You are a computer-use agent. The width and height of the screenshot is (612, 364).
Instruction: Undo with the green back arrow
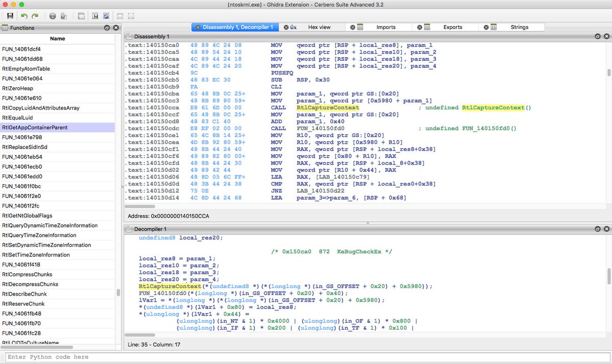point(24,16)
